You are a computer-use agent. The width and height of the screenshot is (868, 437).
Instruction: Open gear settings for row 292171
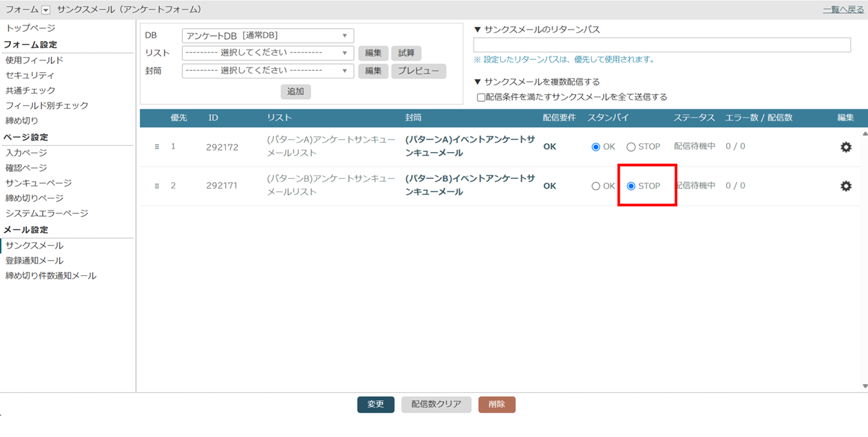tap(846, 186)
